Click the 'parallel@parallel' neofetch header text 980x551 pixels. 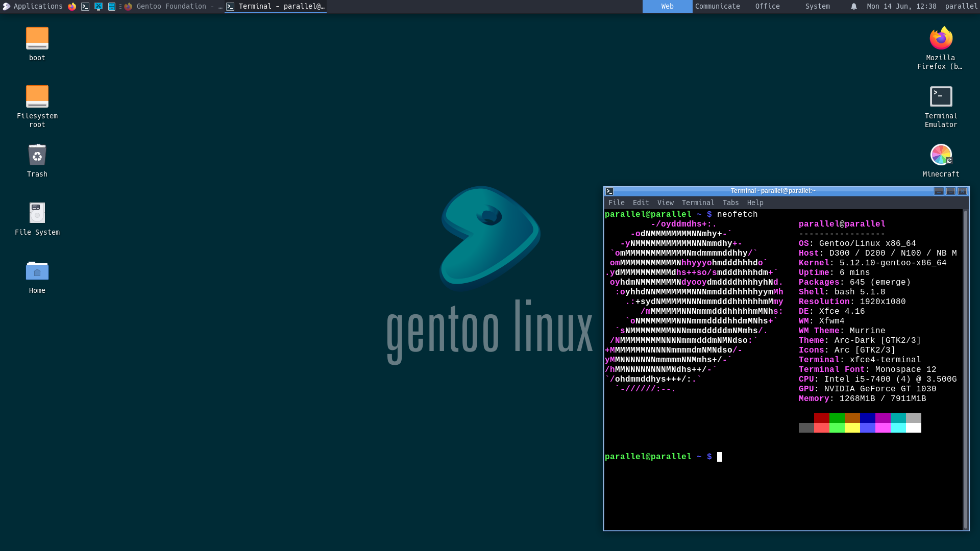tap(842, 224)
